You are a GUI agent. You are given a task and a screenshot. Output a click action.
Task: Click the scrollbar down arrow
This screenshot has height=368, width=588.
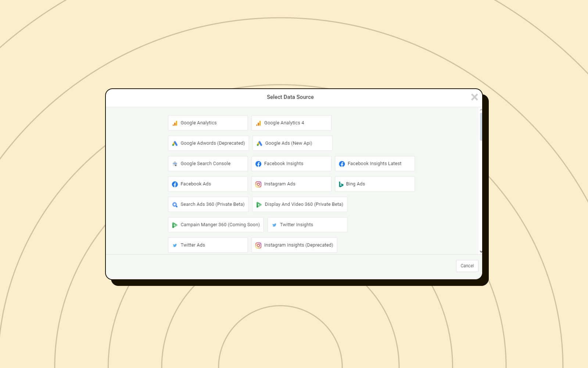pyautogui.click(x=481, y=252)
